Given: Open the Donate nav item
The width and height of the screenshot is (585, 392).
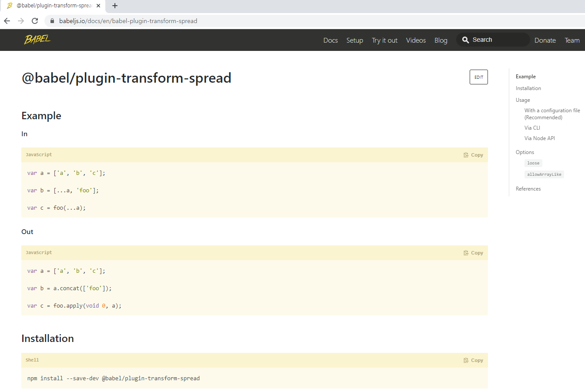Looking at the screenshot, I should [545, 40].
